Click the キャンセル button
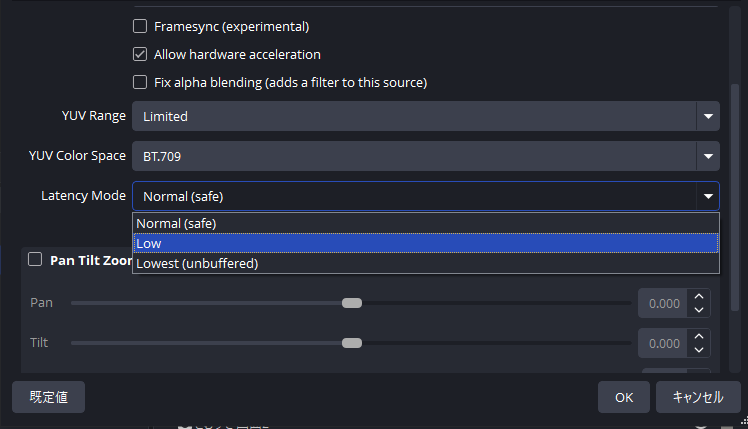 coord(697,397)
